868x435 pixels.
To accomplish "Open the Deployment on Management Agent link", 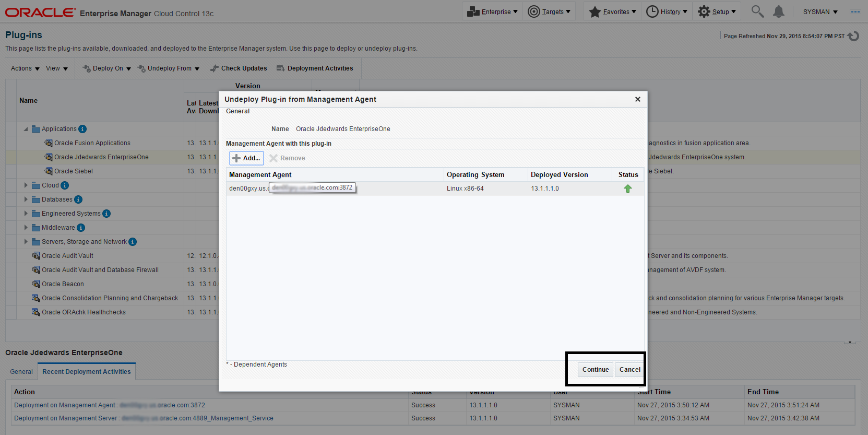I will click(110, 405).
